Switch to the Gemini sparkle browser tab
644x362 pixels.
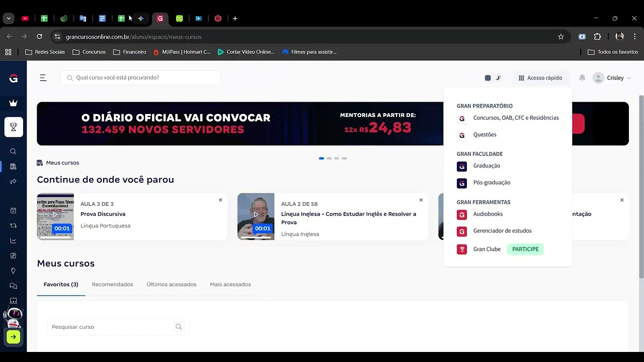click(141, 19)
